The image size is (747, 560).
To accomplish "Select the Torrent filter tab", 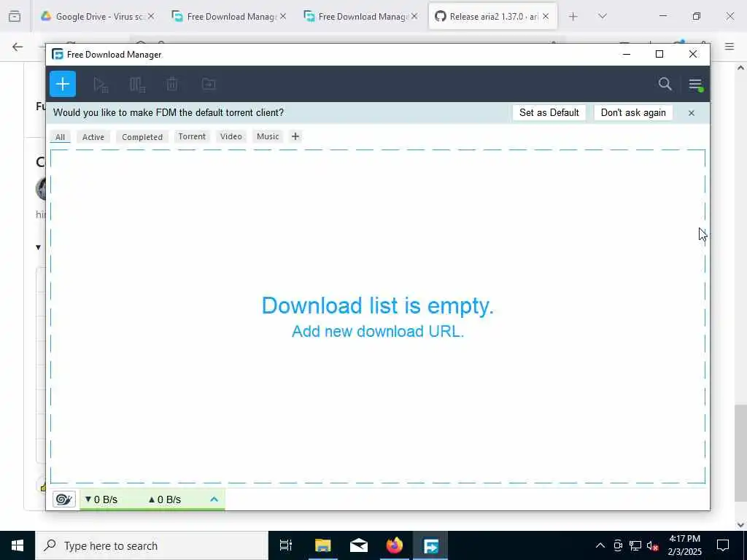I will (x=192, y=136).
